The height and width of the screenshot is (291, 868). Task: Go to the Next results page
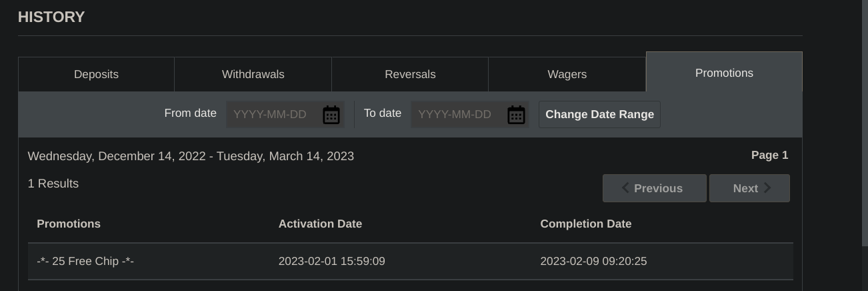click(749, 188)
